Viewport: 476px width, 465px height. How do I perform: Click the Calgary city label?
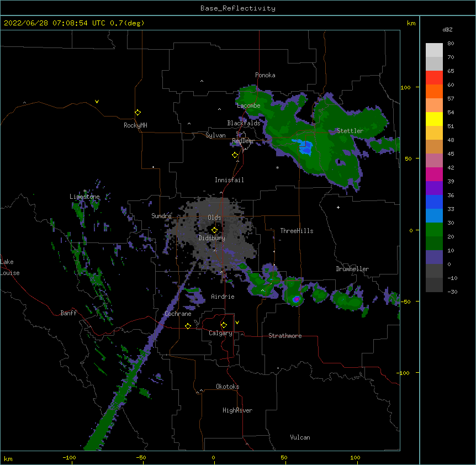click(x=220, y=333)
